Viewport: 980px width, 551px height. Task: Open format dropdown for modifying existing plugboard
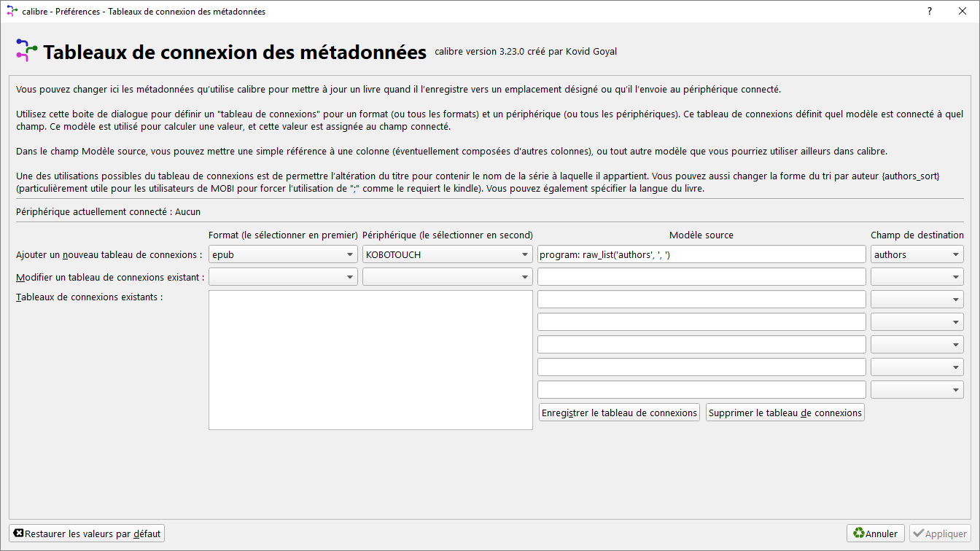(283, 277)
